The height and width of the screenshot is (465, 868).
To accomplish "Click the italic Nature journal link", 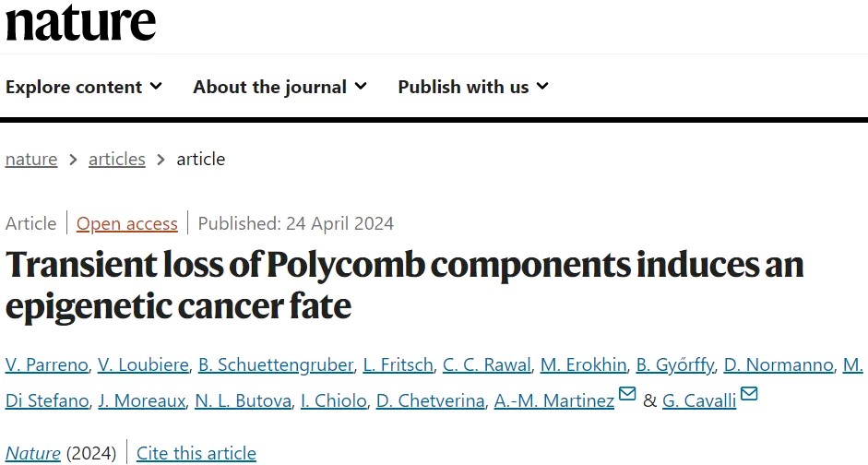I will (32, 453).
